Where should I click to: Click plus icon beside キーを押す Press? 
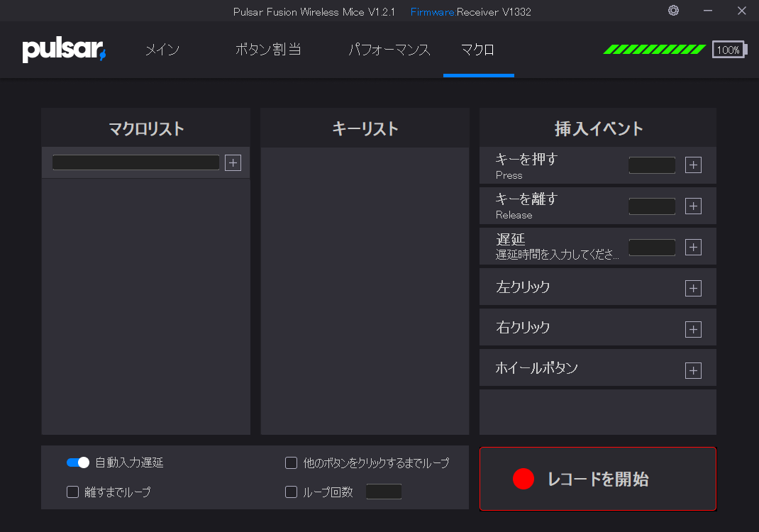693,165
